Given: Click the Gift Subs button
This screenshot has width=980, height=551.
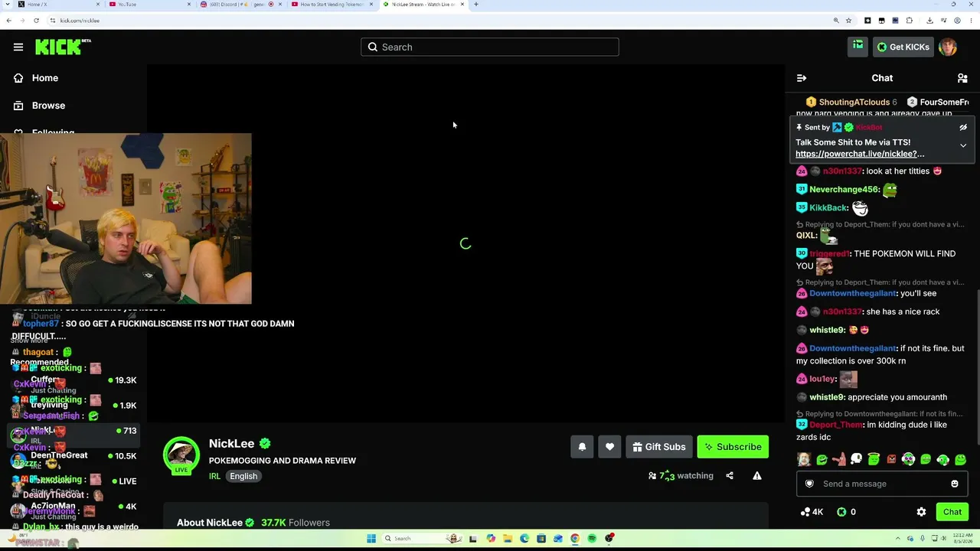Looking at the screenshot, I should (x=658, y=447).
